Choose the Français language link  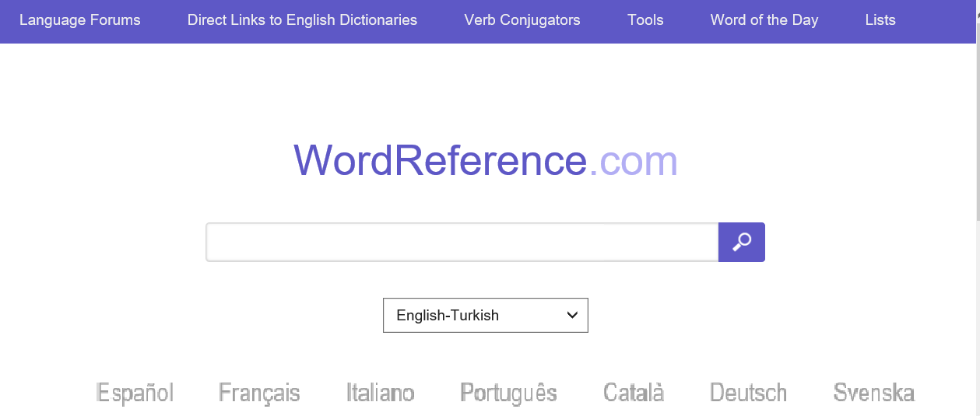(x=259, y=393)
